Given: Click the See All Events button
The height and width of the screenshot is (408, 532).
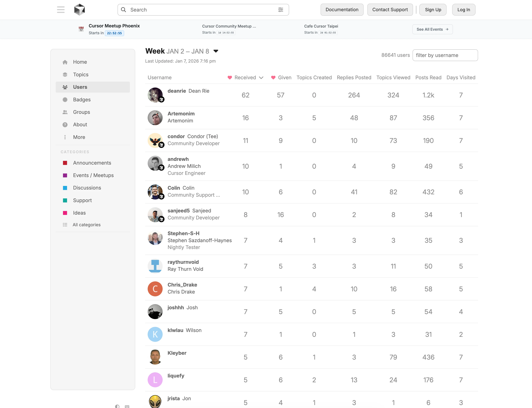Looking at the screenshot, I should 432,29.
